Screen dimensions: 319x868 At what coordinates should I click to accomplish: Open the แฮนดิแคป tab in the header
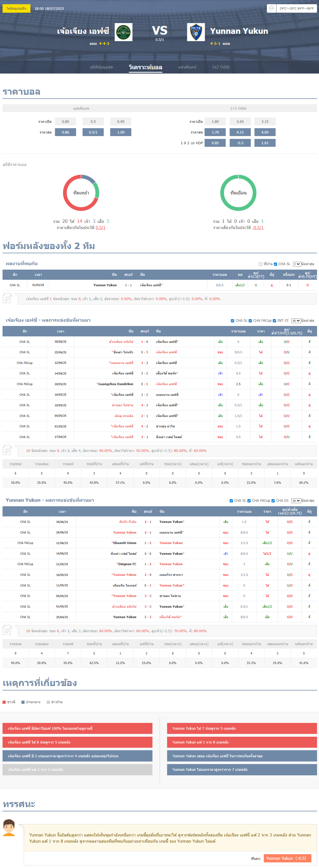pyautogui.click(x=187, y=67)
